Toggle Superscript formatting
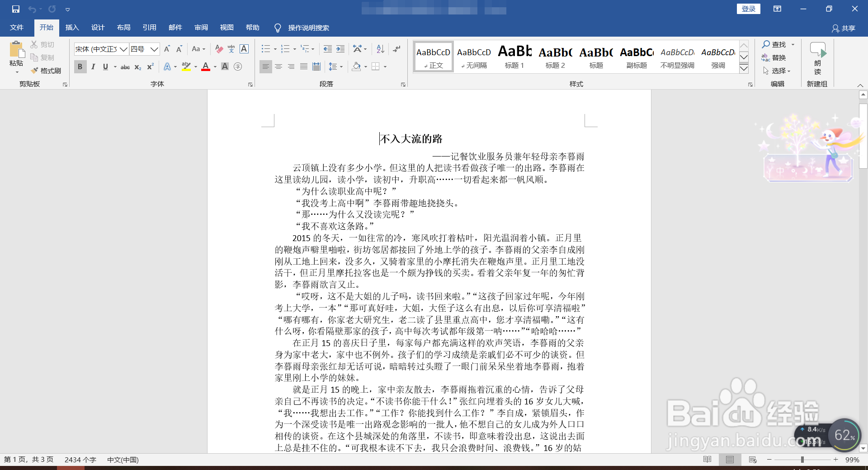The image size is (868, 470). coord(151,67)
